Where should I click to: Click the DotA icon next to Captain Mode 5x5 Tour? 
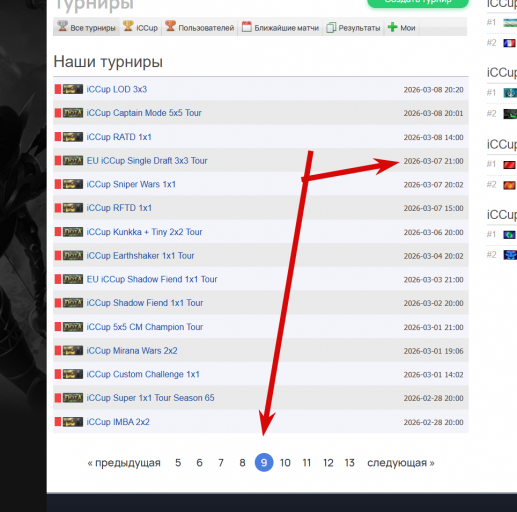pyautogui.click(x=73, y=113)
